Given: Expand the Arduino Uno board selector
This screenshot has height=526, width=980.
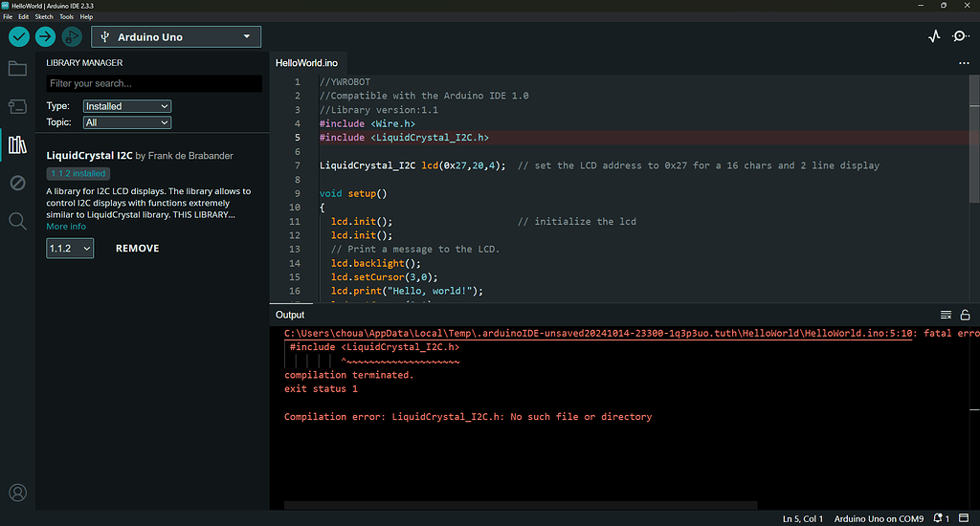Looking at the screenshot, I should [177, 36].
